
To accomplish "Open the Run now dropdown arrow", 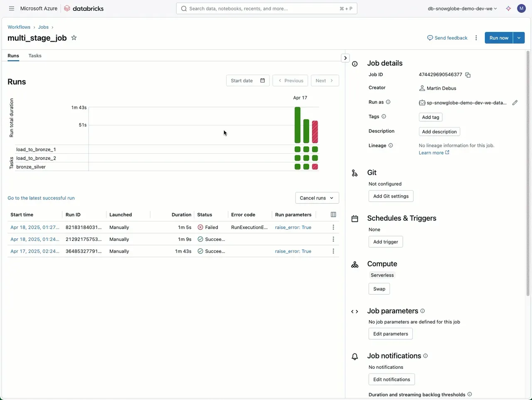I will coord(519,38).
